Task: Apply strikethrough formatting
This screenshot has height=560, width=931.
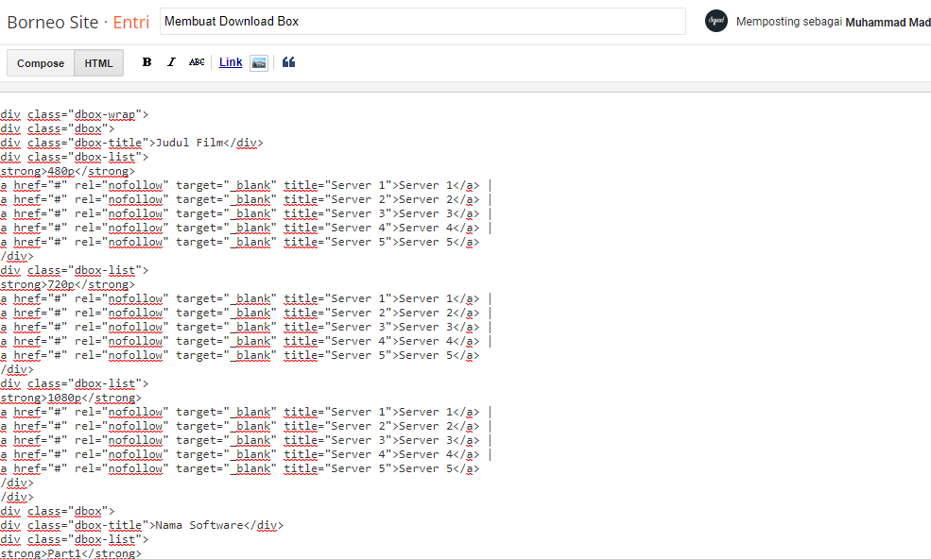Action: (196, 61)
